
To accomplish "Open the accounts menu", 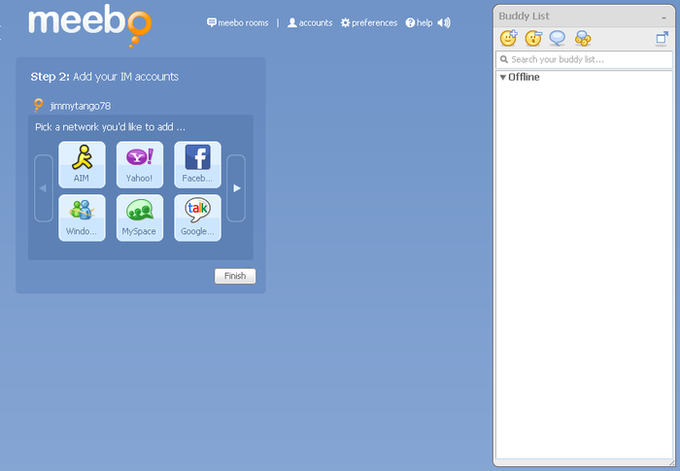I will [310, 23].
